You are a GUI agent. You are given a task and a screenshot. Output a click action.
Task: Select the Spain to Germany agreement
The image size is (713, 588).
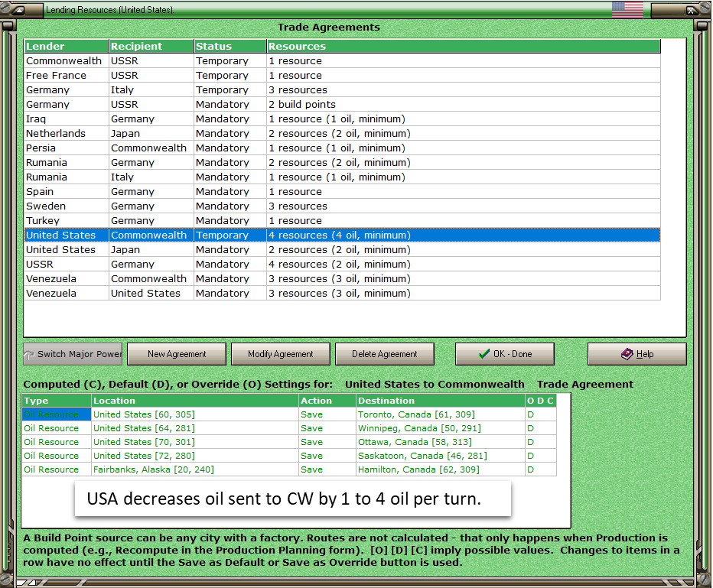coord(342,192)
